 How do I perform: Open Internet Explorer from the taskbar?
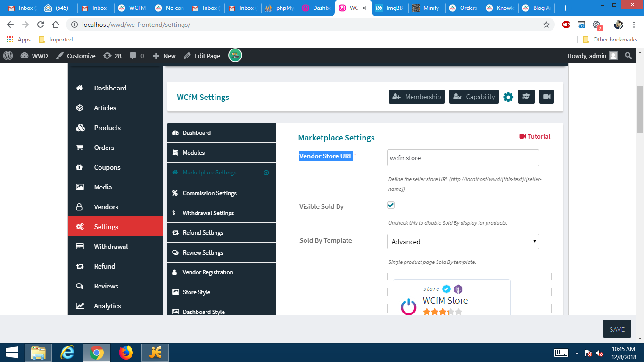[67, 353]
